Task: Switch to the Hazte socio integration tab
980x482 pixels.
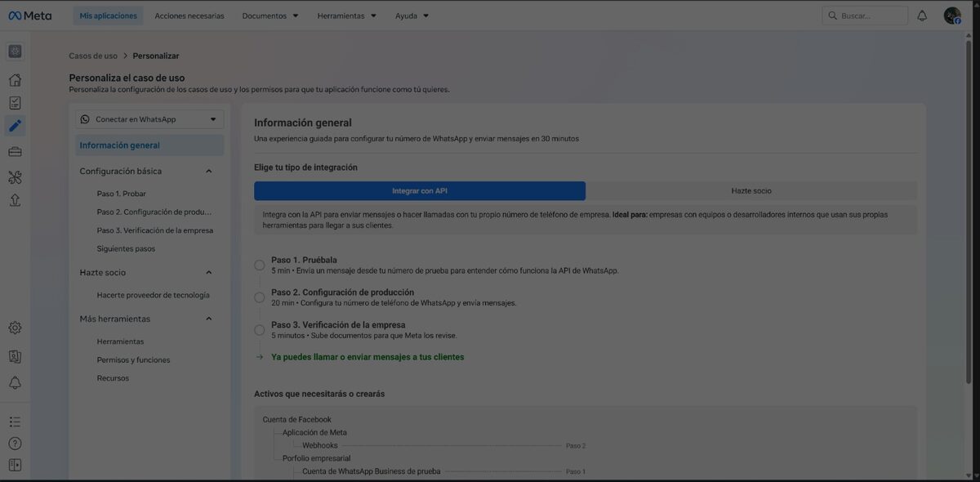Action: (751, 190)
